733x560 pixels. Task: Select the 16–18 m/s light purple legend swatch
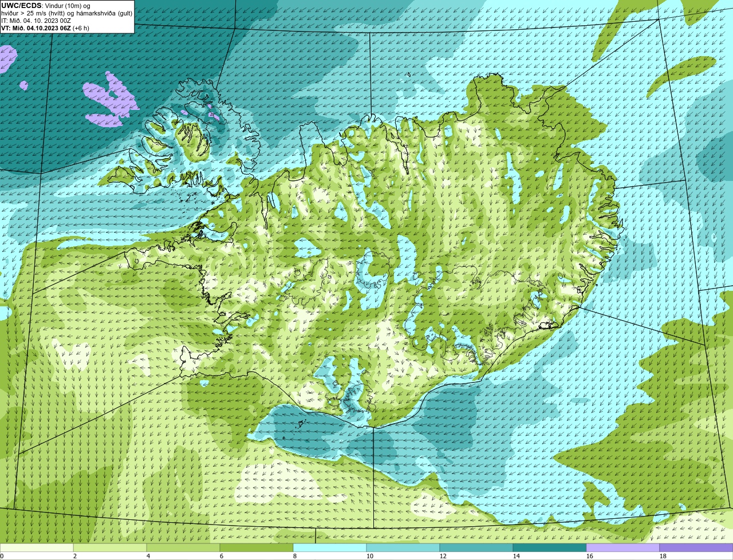(623, 548)
